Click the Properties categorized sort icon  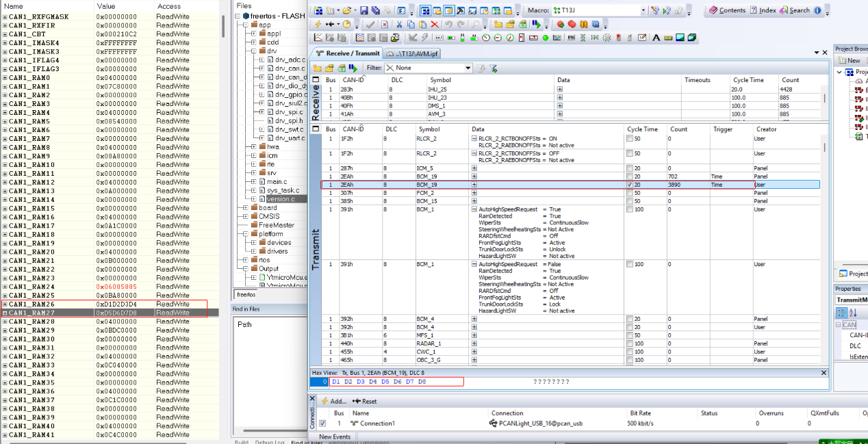tap(841, 313)
